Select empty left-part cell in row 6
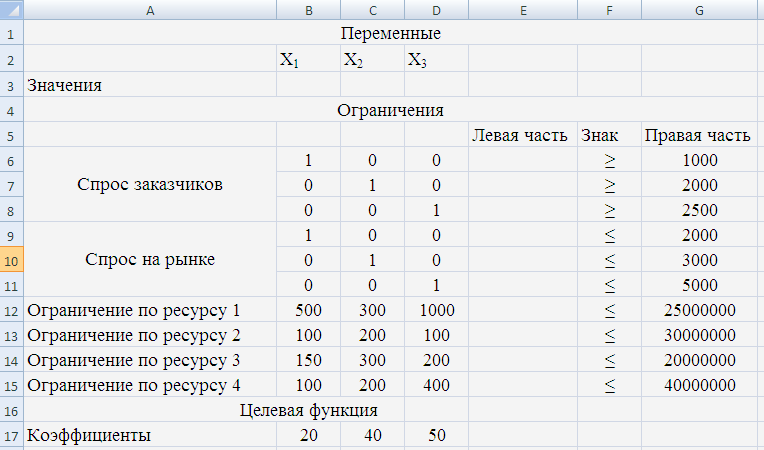764x450 pixels. coord(523,160)
